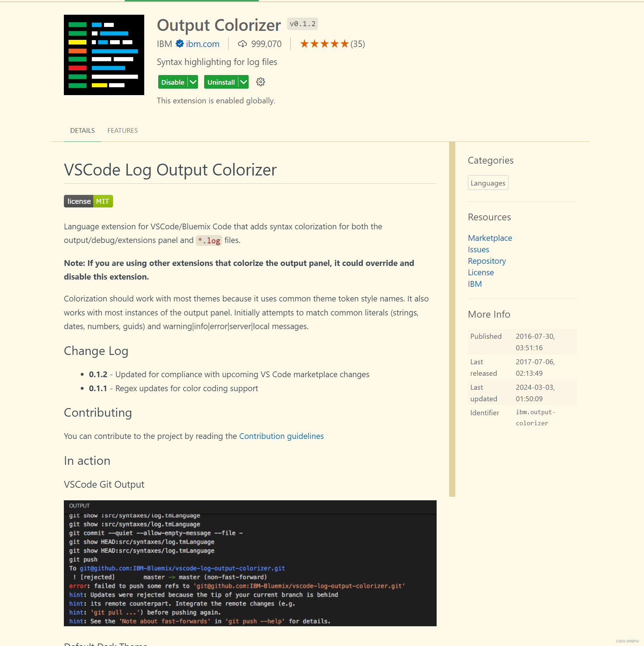Open the Marketplace resource link
The height and width of the screenshot is (646, 644).
pyautogui.click(x=490, y=238)
